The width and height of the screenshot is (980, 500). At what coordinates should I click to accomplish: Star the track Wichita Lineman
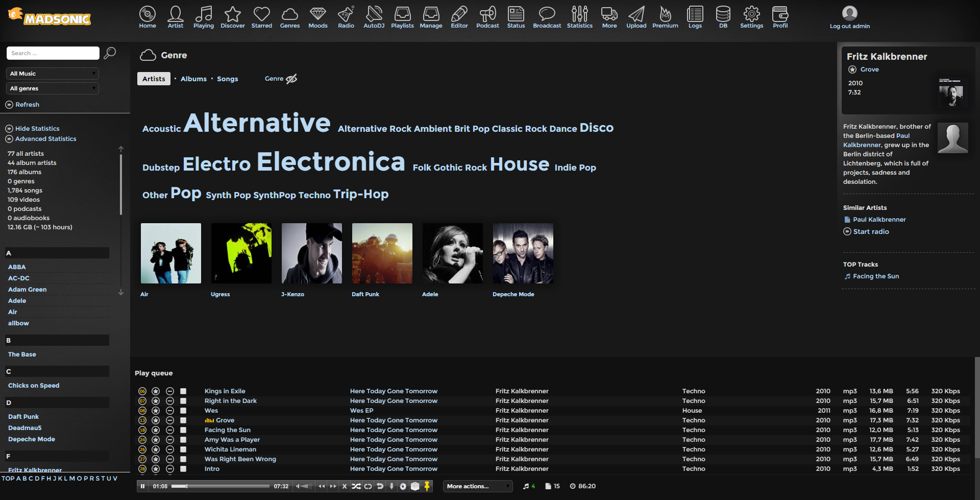[x=156, y=449]
